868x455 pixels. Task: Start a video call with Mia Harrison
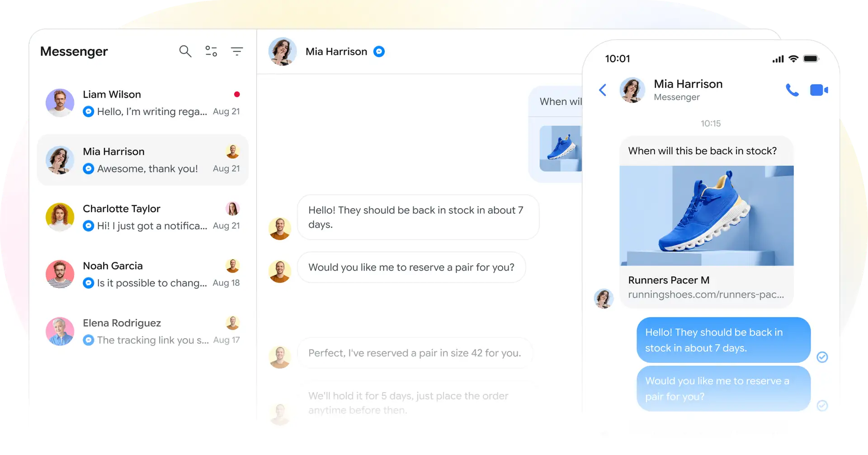819,90
